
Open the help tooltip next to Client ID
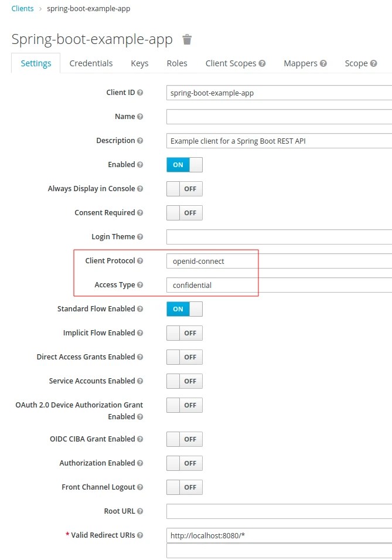(x=139, y=93)
